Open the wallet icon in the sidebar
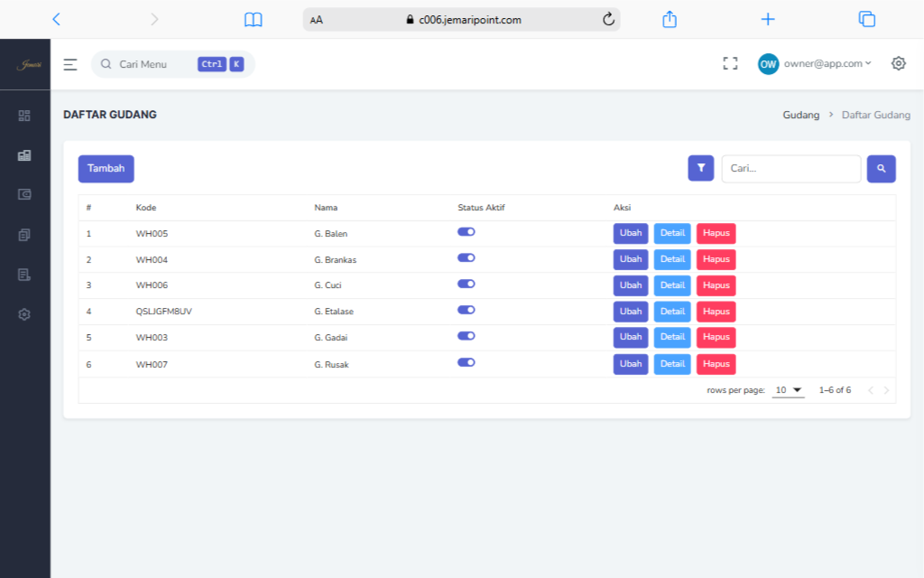Image resolution: width=924 pixels, height=578 pixels. [24, 194]
